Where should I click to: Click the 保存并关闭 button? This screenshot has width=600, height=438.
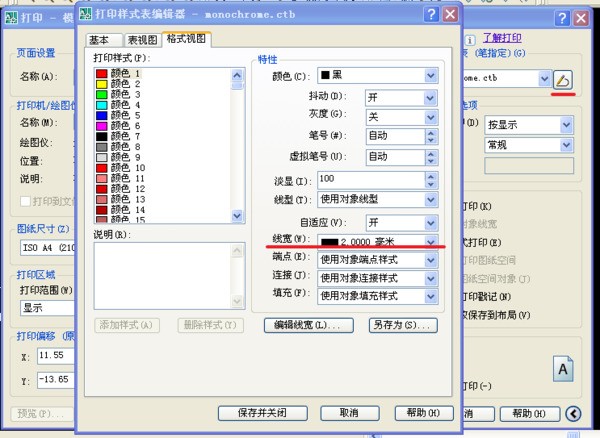264,412
